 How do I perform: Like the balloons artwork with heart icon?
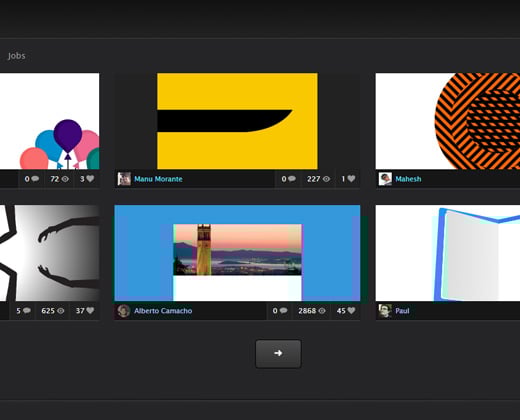pos(90,179)
